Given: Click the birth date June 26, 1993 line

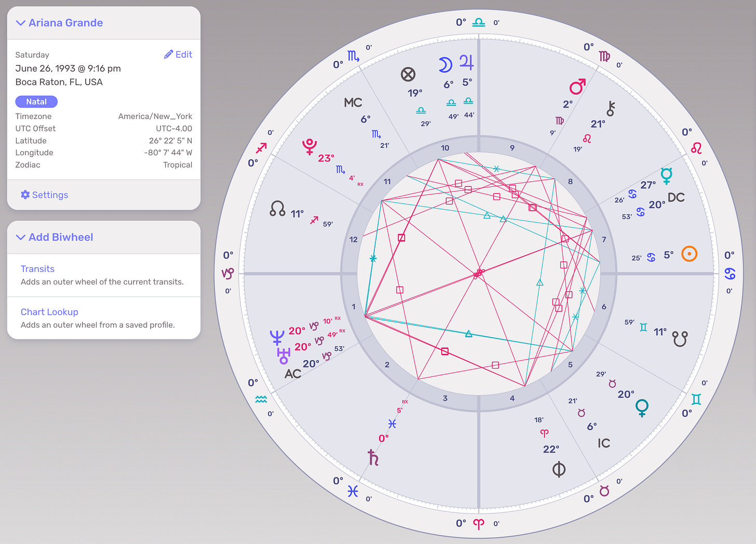Looking at the screenshot, I should pos(68,69).
